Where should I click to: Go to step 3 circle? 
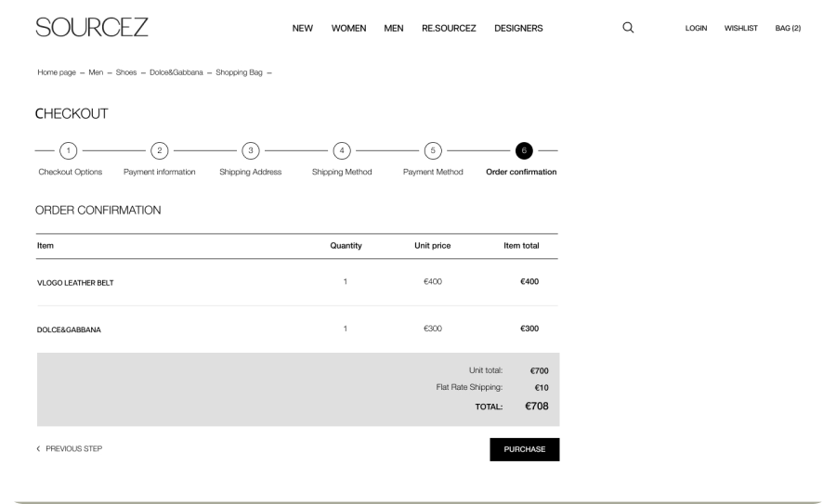pyautogui.click(x=251, y=150)
